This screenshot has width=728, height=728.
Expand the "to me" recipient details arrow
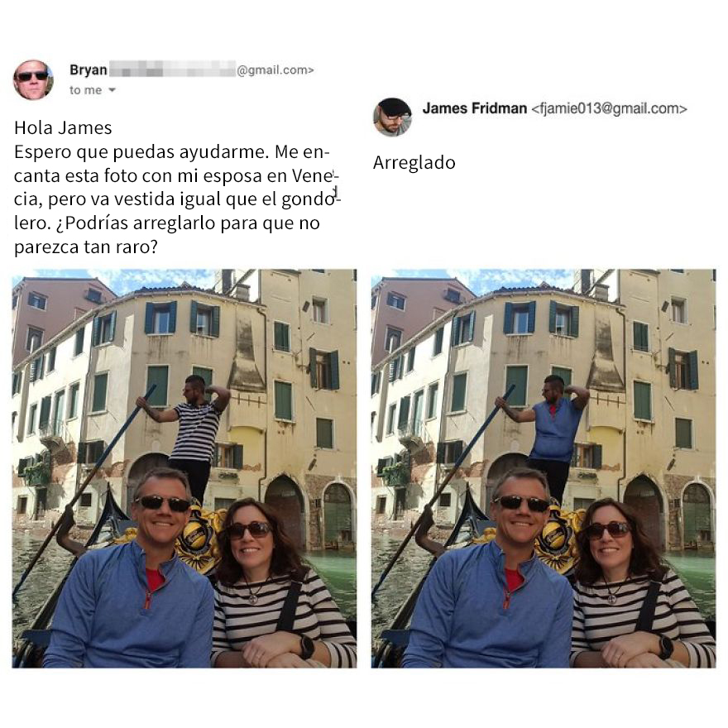[x=112, y=90]
